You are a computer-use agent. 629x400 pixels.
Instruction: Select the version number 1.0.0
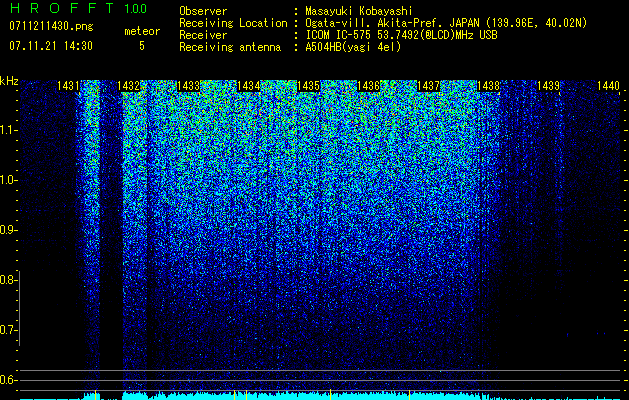pos(135,8)
